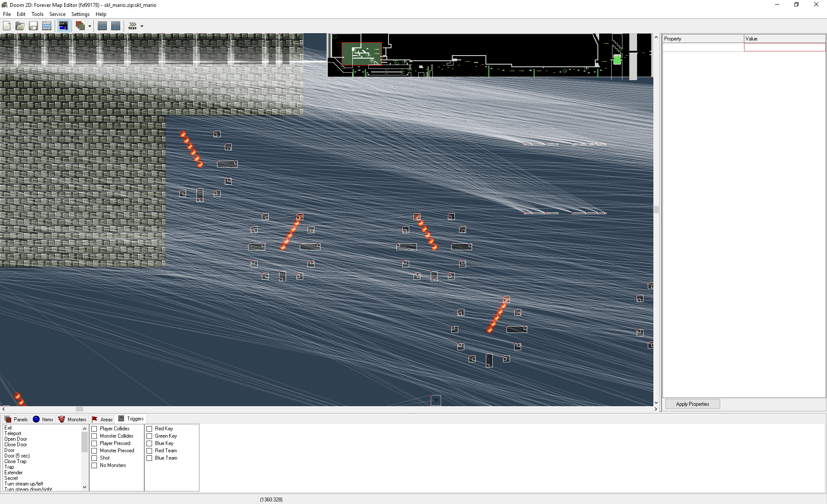Select the Door trigger type
The height and width of the screenshot is (504, 827).
click(42, 450)
